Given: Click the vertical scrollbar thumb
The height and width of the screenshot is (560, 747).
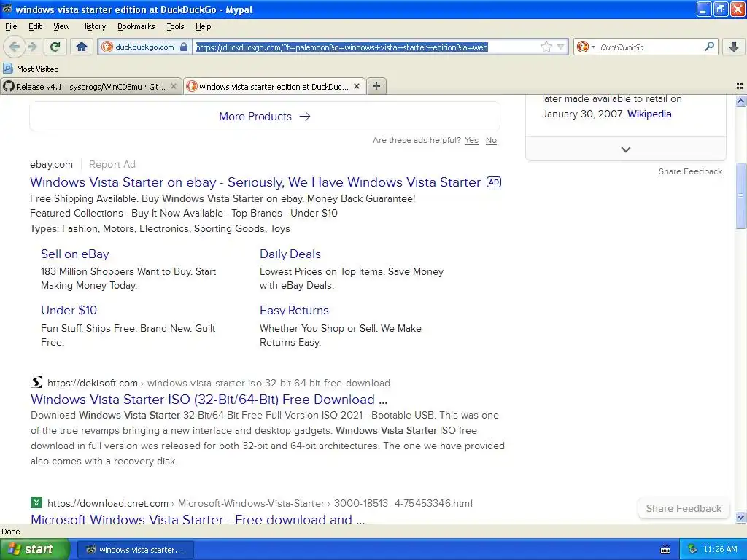Looking at the screenshot, I should coord(740,195).
